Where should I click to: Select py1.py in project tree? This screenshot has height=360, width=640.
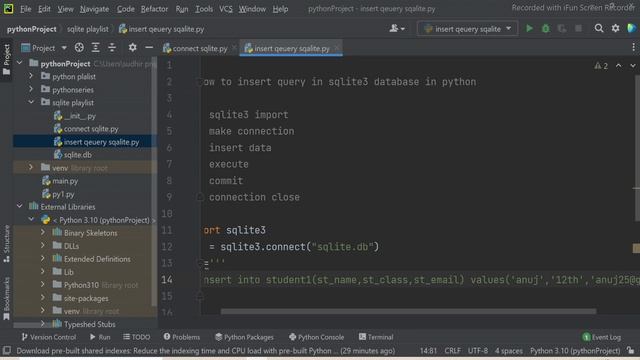tap(58, 194)
